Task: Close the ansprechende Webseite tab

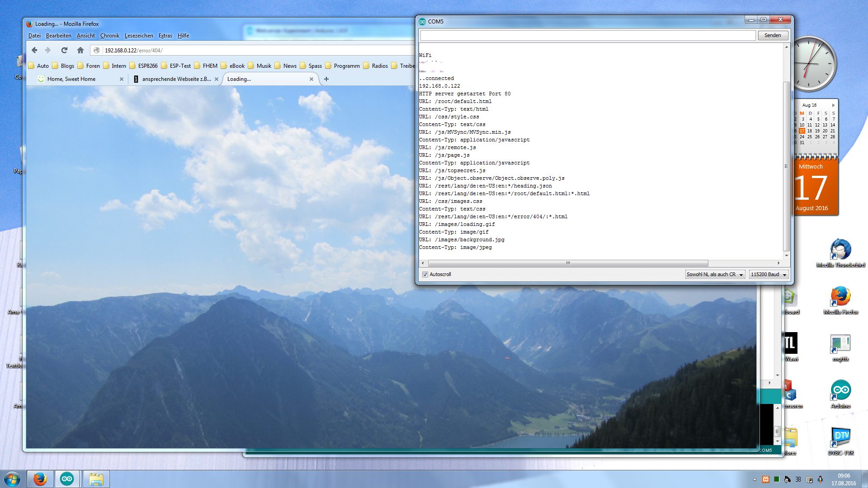Action: 217,79
